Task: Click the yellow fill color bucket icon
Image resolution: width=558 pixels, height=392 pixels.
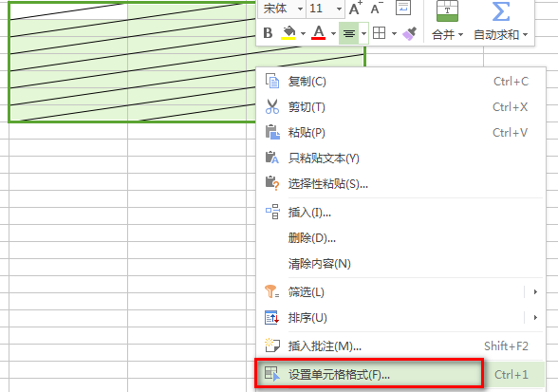Action: click(288, 33)
